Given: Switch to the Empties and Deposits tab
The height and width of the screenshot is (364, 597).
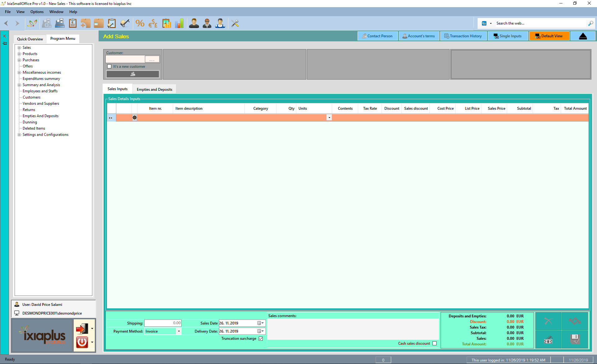Looking at the screenshot, I should coord(154,90).
